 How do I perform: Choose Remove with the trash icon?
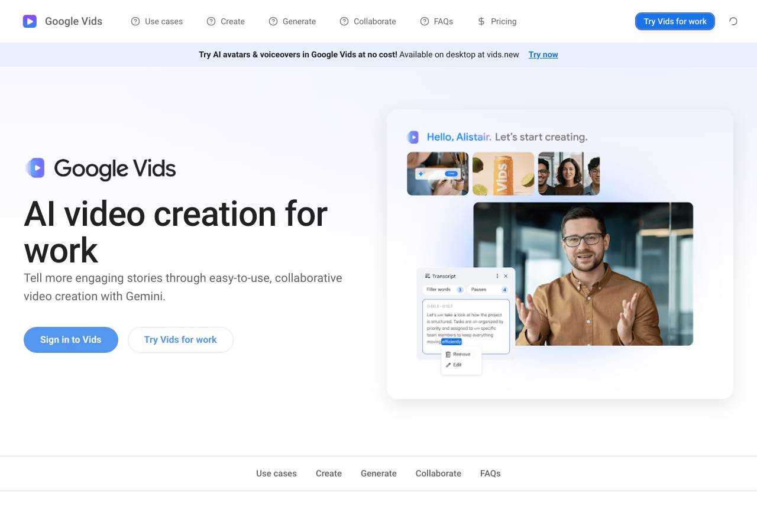pyautogui.click(x=458, y=354)
